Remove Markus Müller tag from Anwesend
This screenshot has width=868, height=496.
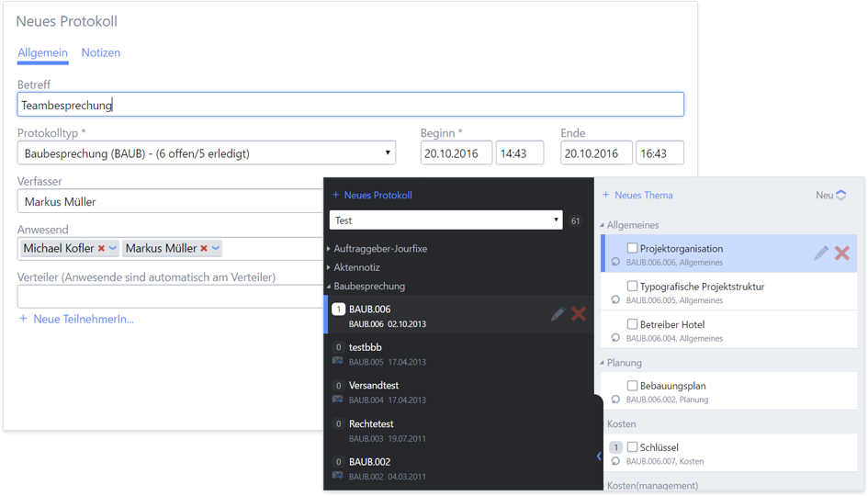203,249
